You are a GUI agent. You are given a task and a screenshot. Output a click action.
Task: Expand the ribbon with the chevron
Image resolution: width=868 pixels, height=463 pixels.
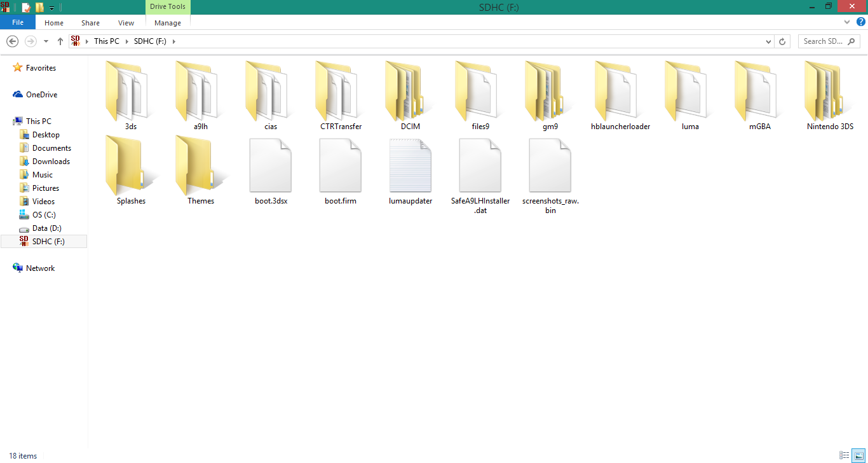846,23
